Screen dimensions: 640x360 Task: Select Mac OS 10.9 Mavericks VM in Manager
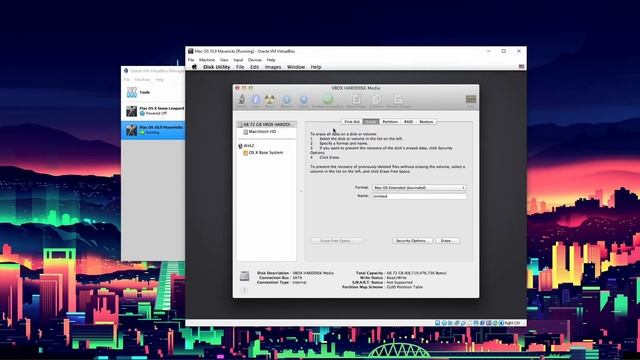153,130
